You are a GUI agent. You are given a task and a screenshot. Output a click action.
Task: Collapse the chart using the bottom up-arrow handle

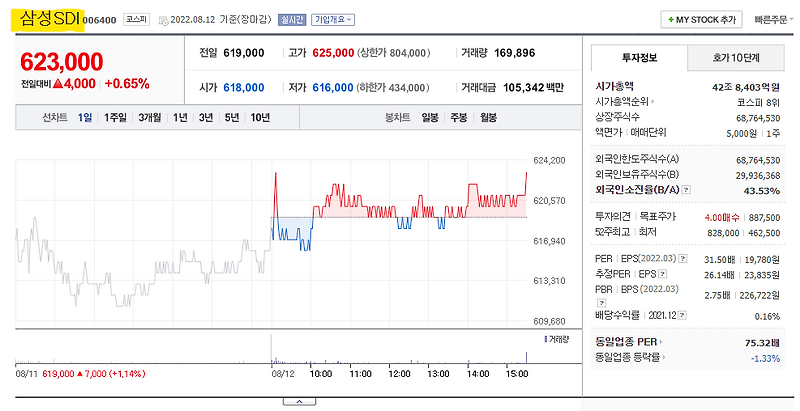[299, 402]
